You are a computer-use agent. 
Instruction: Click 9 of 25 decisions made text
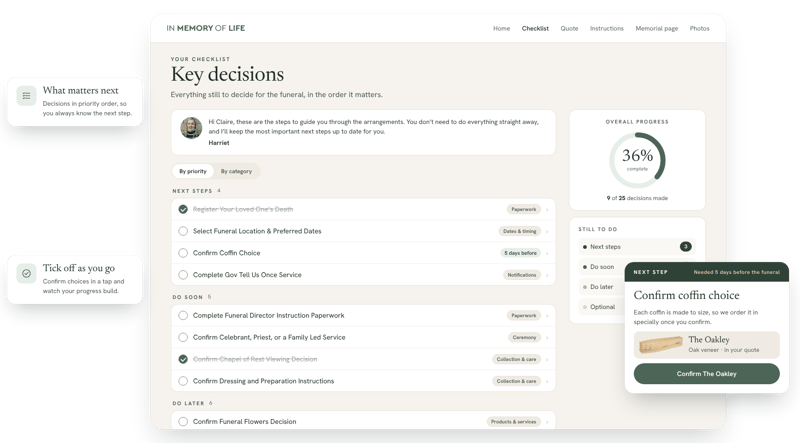(x=637, y=198)
